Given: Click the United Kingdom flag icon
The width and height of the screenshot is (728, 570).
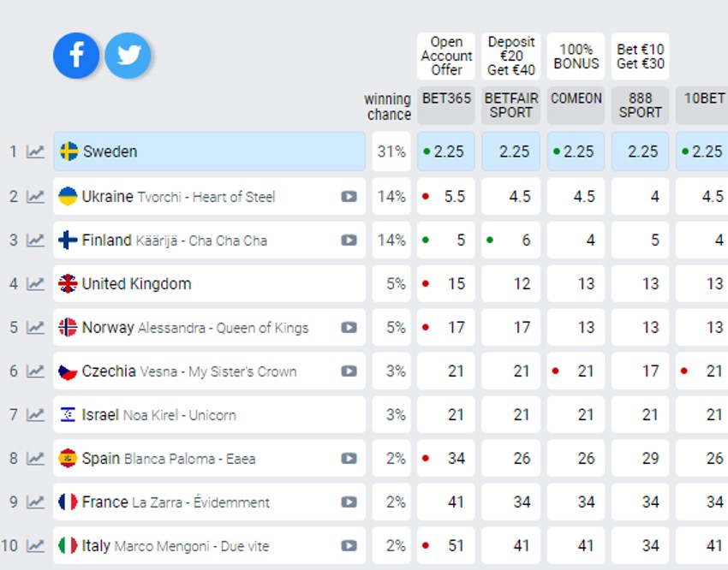Looking at the screenshot, I should point(68,284).
